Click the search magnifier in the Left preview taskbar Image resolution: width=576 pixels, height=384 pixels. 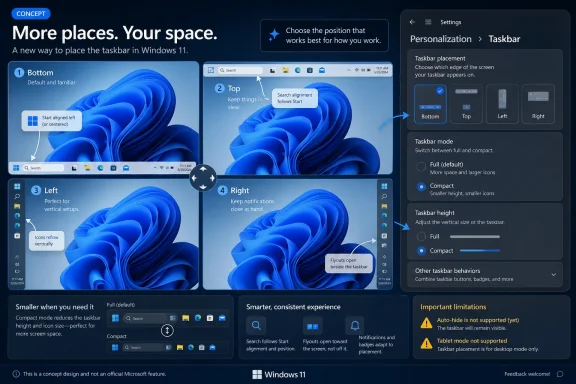(x=17, y=197)
